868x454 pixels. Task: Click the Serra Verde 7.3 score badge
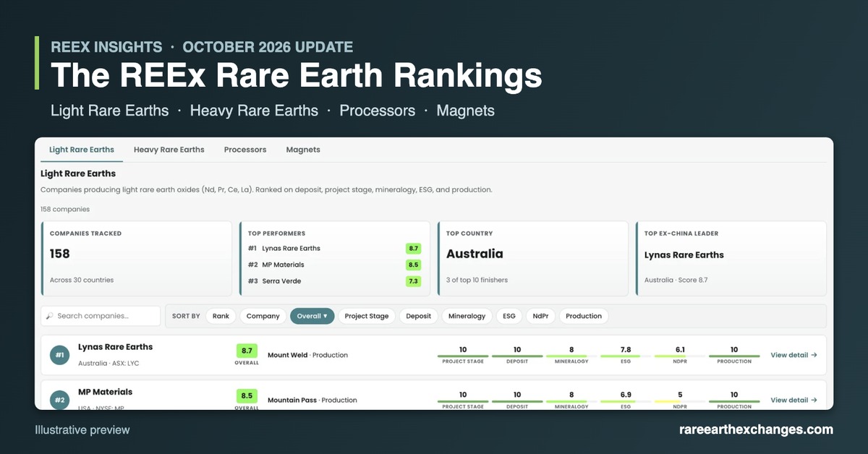tap(413, 280)
